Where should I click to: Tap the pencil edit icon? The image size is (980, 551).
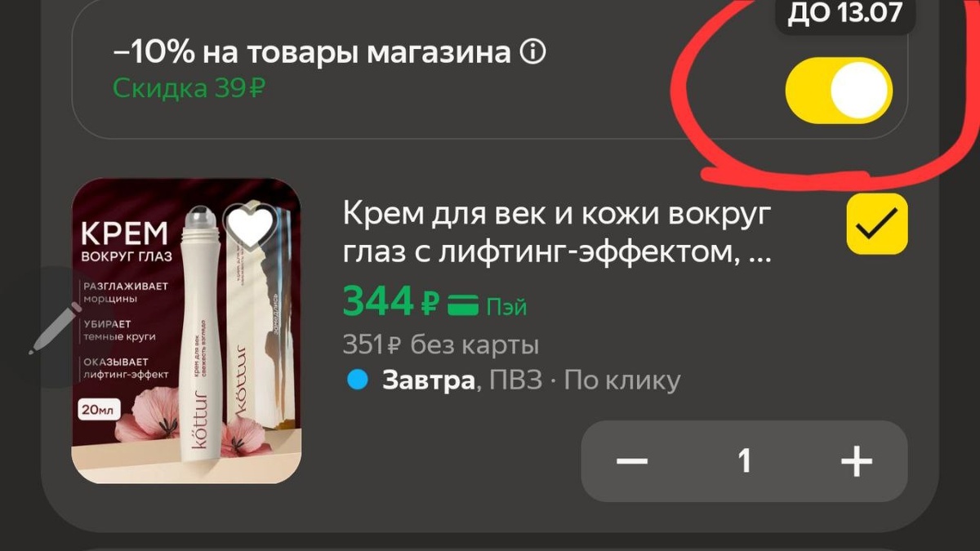(56, 327)
